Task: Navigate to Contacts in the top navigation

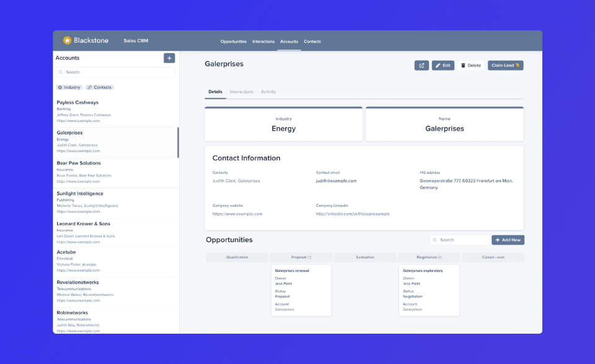Action: (312, 41)
